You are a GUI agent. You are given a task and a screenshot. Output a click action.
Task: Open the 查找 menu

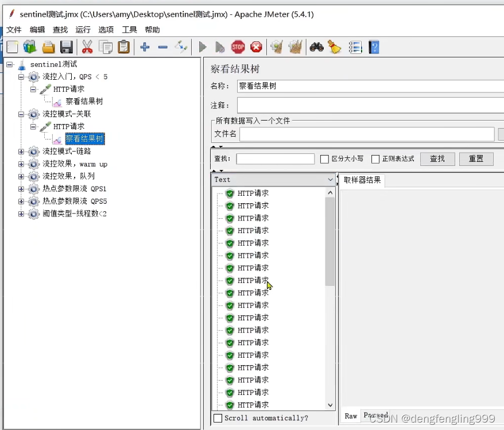[x=60, y=30]
